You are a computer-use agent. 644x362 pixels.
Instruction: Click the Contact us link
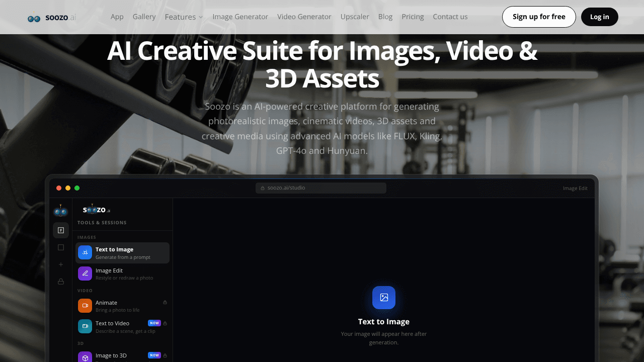450,17
